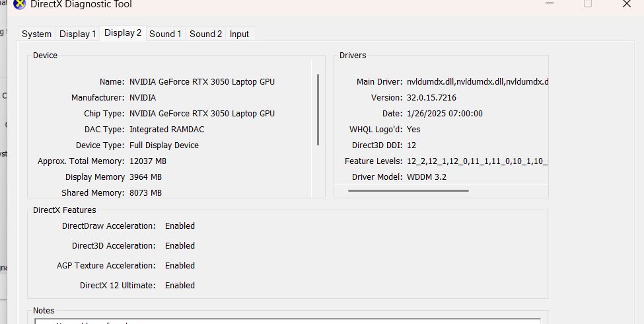Click the Feature Levels value
Image resolution: width=644 pixels, height=324 pixels.
pyautogui.click(x=478, y=161)
